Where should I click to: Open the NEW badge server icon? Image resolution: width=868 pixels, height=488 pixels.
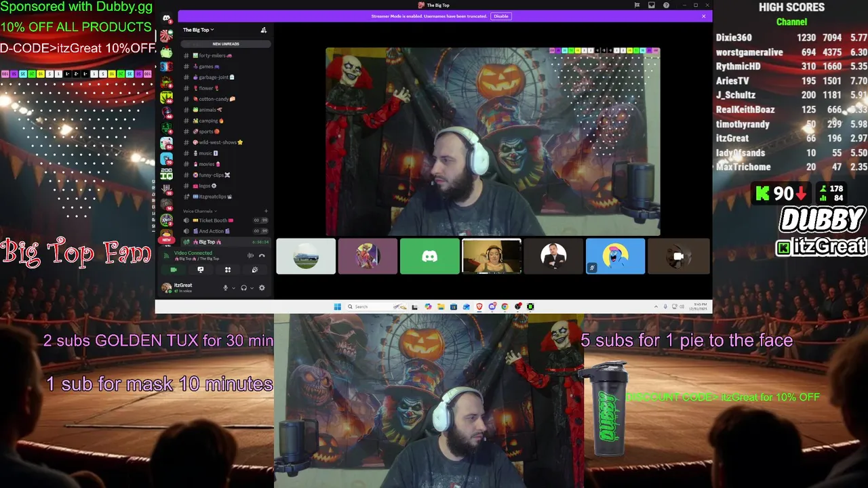pyautogui.click(x=166, y=235)
